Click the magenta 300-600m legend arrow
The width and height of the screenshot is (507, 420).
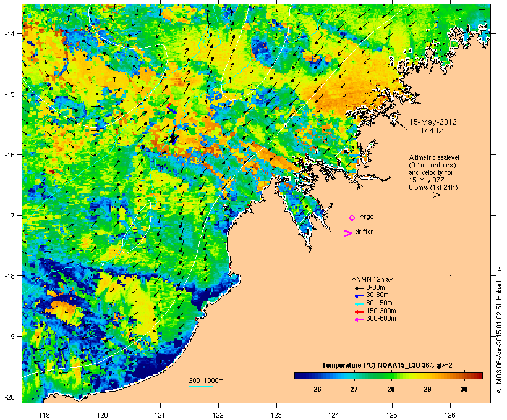(359, 319)
